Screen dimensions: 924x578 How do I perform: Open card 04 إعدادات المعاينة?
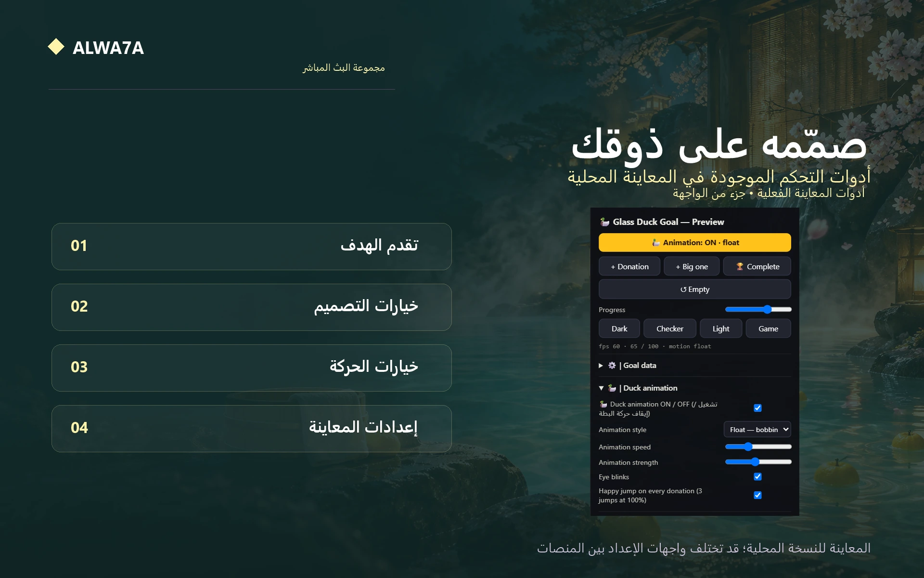tap(252, 429)
